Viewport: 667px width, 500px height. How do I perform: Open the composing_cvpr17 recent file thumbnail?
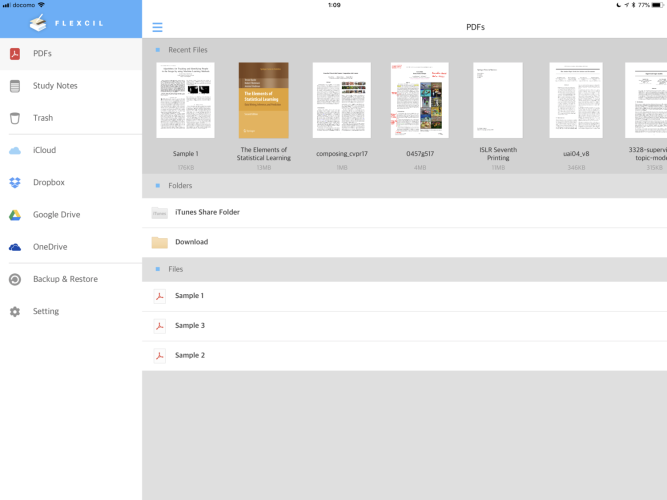341,100
